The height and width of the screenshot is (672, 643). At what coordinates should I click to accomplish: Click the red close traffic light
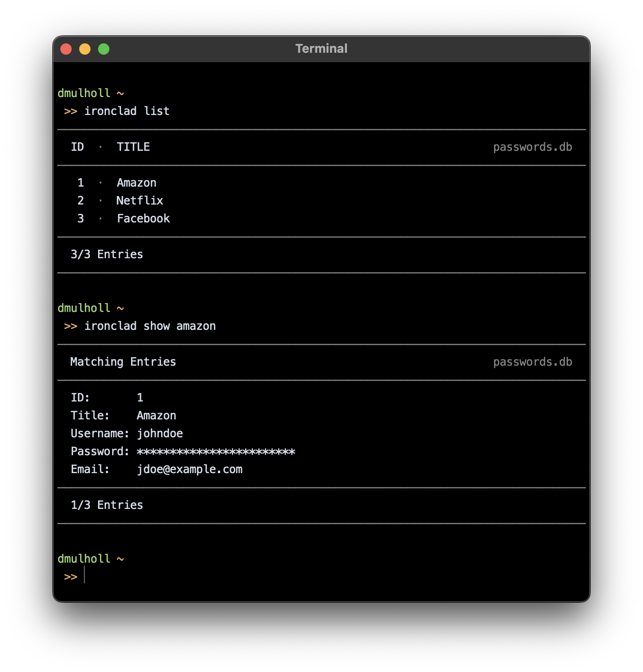click(x=66, y=49)
